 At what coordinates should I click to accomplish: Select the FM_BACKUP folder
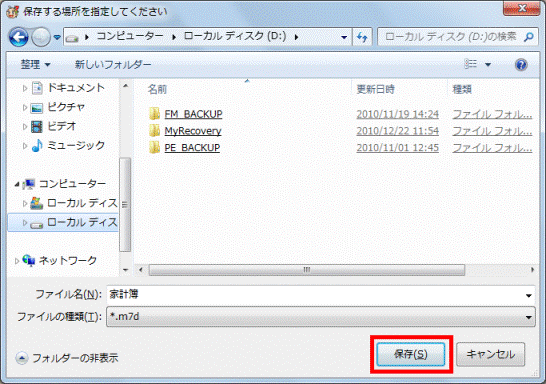(193, 114)
